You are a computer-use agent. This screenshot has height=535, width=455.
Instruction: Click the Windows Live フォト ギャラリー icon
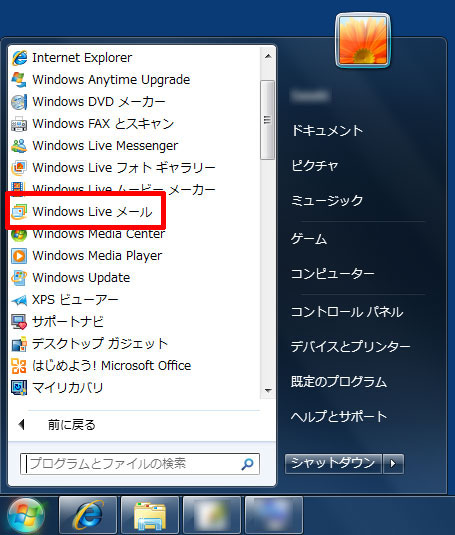click(19, 168)
